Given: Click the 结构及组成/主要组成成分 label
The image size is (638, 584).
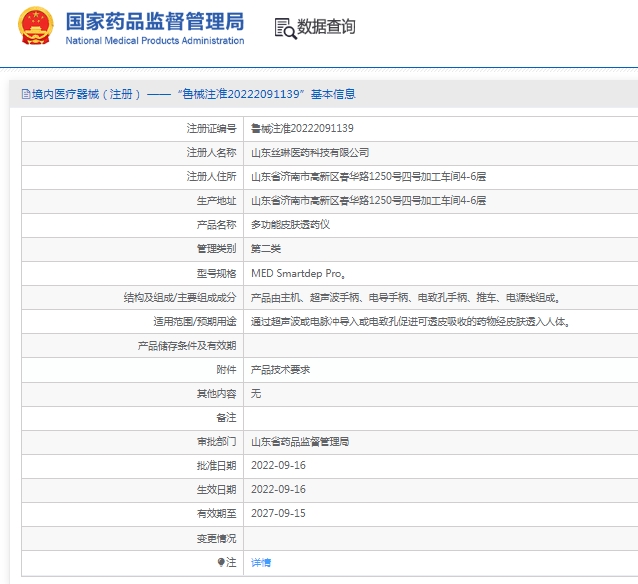Looking at the screenshot, I should [180, 297].
